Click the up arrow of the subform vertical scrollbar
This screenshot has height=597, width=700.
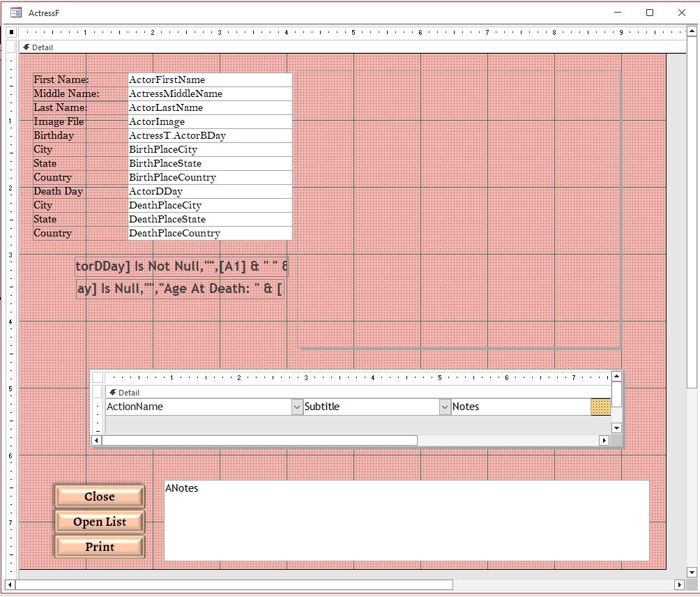click(x=616, y=375)
